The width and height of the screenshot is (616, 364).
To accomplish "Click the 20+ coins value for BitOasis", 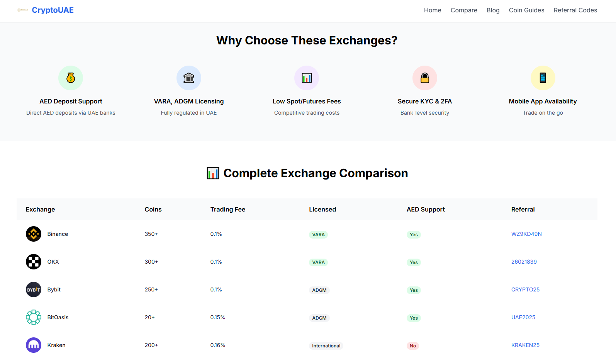I will (150, 317).
